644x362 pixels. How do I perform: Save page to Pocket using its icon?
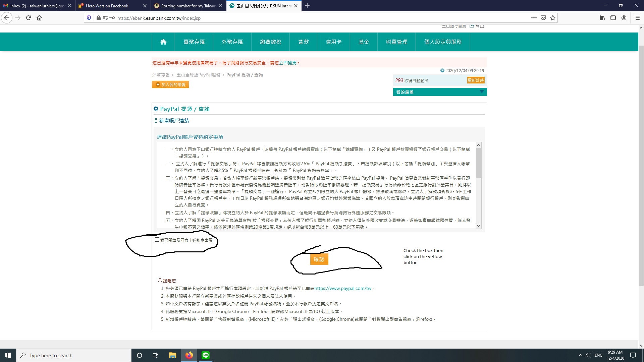(543, 17)
